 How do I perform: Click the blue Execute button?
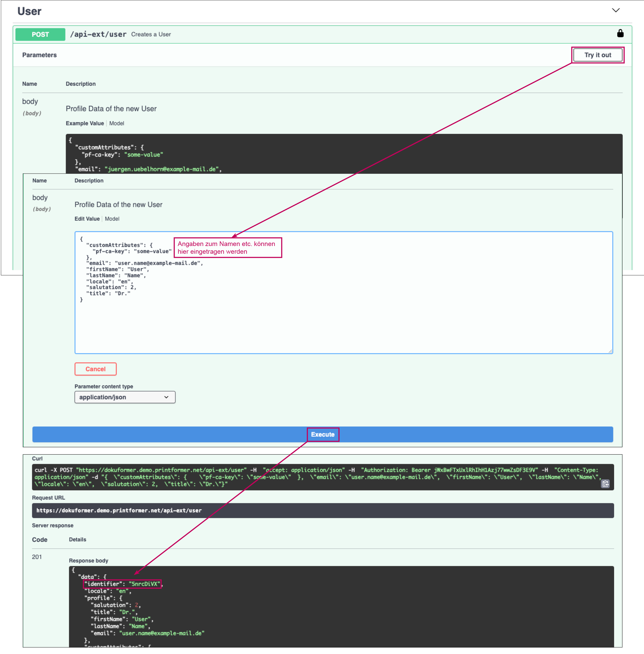[322, 435]
